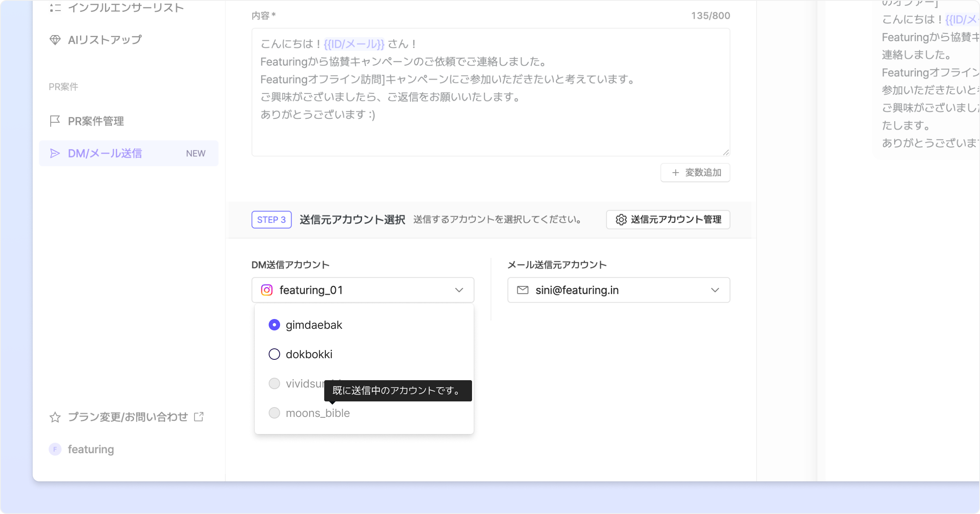Open インフルエンサーリスト in the sidebar
Image resolution: width=980 pixels, height=514 pixels.
(x=125, y=8)
